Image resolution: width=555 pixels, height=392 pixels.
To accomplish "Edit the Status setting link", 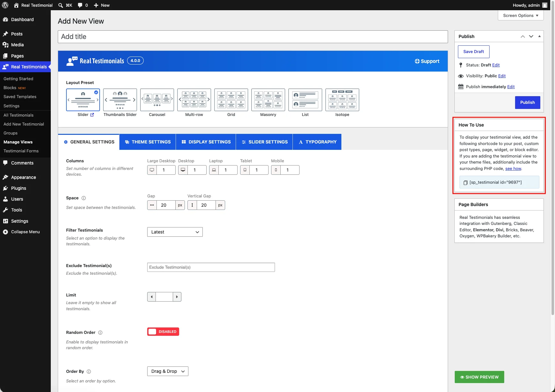I will [x=496, y=65].
